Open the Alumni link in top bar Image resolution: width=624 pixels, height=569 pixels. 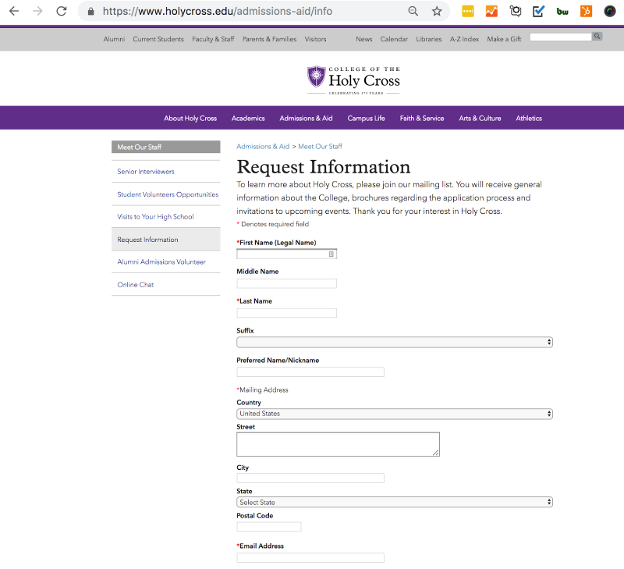pos(114,39)
